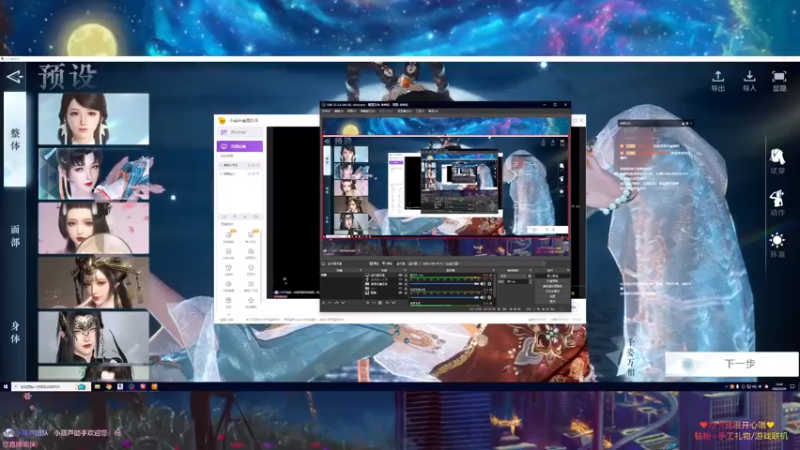This screenshot has width=800, height=450.
Task: Toggle eye visibility of top OBS source
Action: tap(400, 276)
